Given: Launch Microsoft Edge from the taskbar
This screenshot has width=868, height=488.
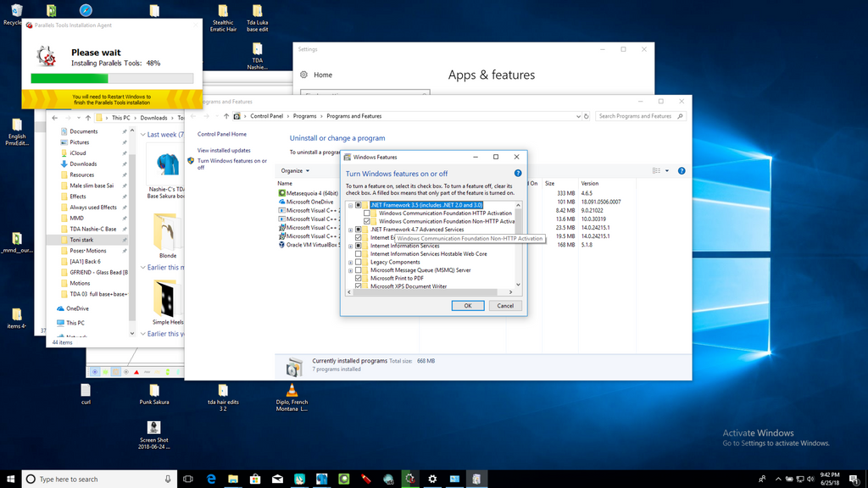Looking at the screenshot, I should point(211,480).
